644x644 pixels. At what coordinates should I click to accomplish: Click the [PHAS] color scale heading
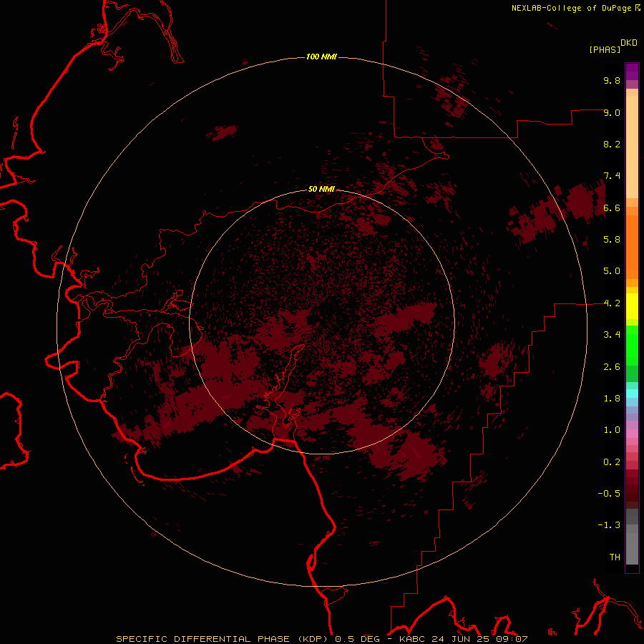click(605, 49)
